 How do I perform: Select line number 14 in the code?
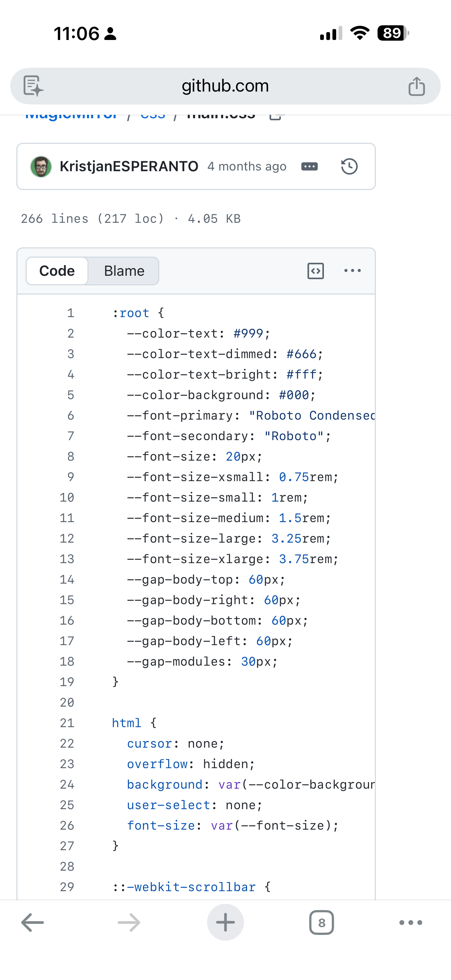(67, 580)
